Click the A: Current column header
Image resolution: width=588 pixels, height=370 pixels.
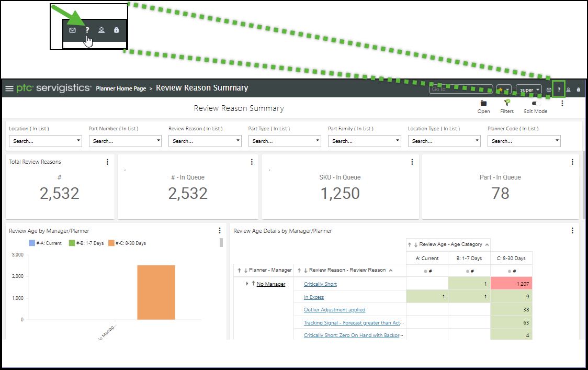(427, 258)
